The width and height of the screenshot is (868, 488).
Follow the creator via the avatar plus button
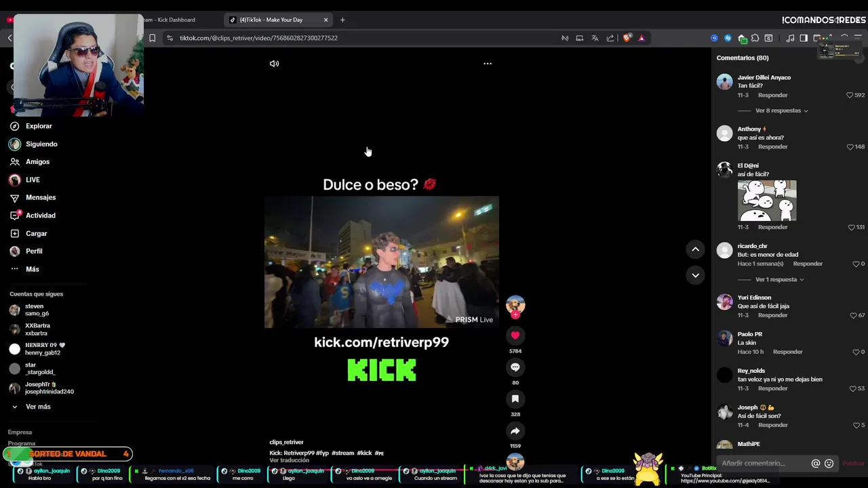click(515, 315)
